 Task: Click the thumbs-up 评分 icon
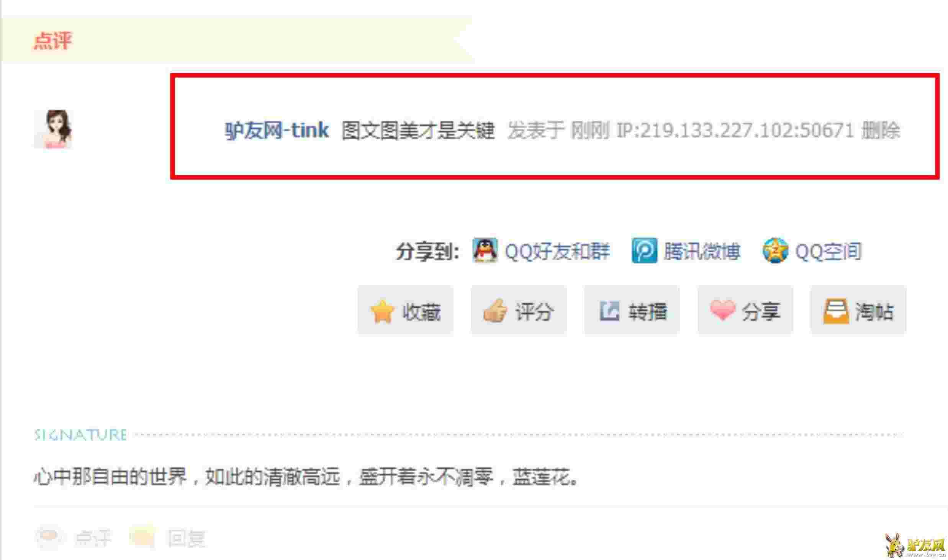click(495, 311)
